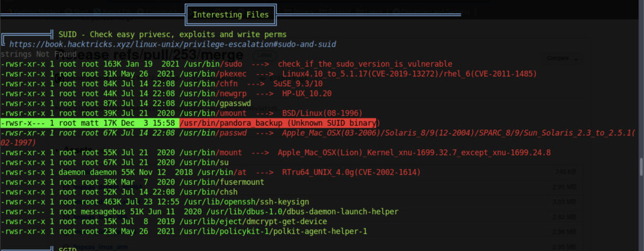Click the vertical scrollbar thumb on the right
The height and width of the screenshot is (251, 644).
641,165
